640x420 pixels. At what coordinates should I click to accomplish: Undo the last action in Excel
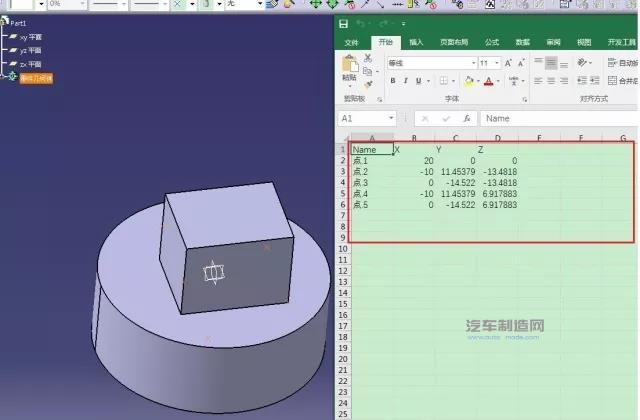pos(360,24)
